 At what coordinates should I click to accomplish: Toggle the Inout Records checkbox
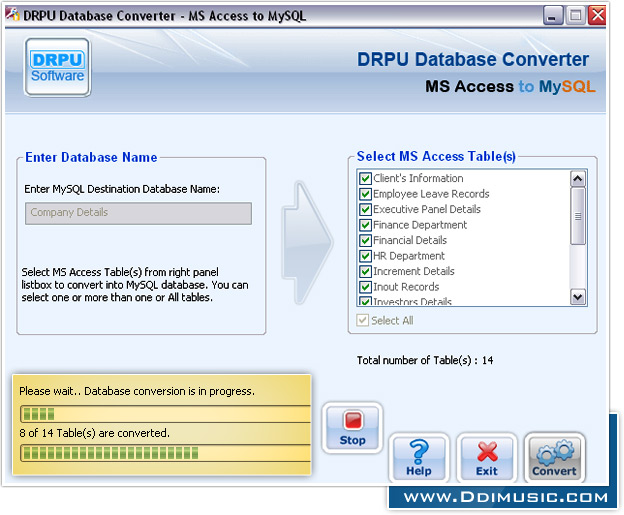tap(365, 287)
